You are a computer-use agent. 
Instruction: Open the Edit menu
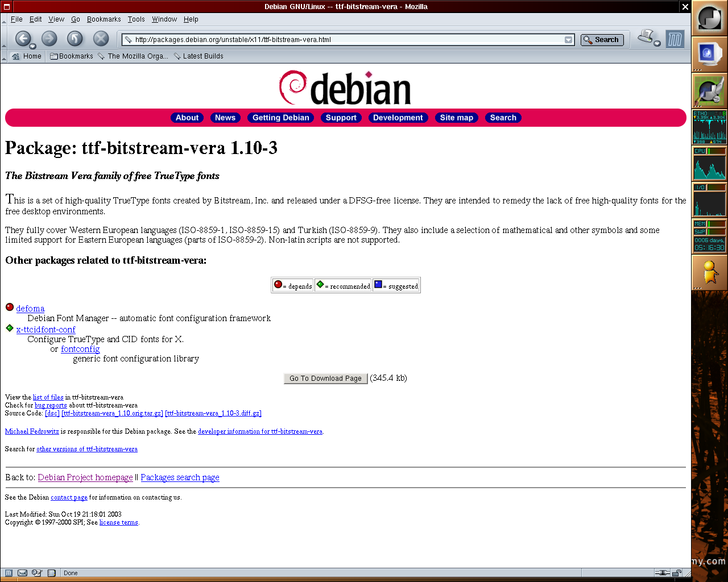36,19
